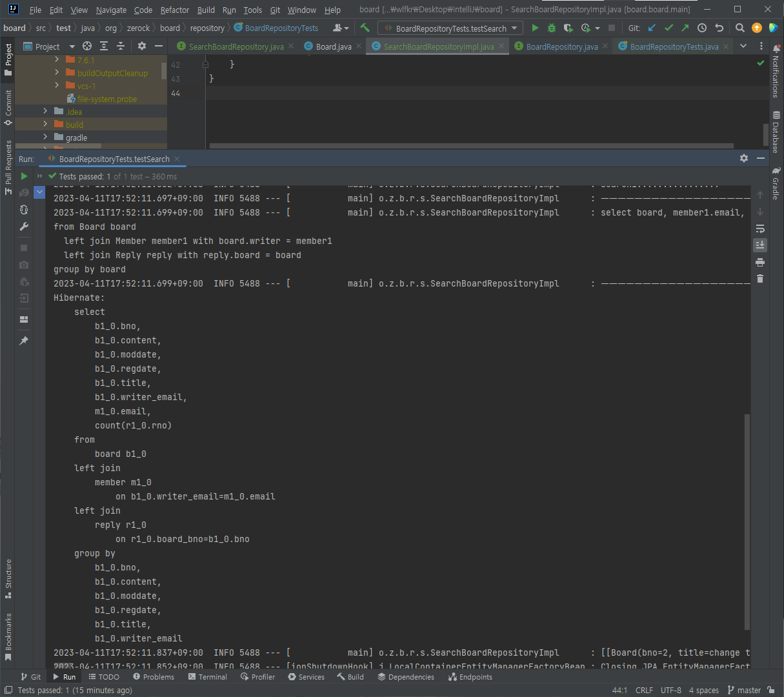784x697 pixels.
Task: Expand the vcs-1 folder
Action: (57, 85)
